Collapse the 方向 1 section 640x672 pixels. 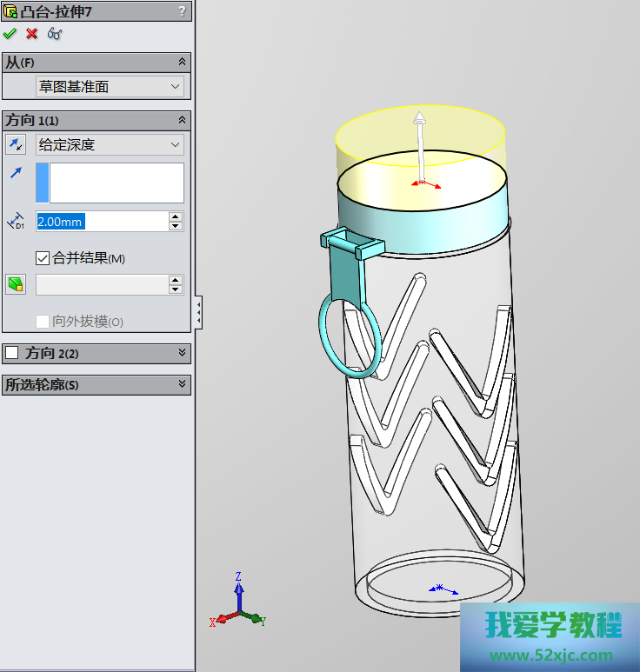182,120
